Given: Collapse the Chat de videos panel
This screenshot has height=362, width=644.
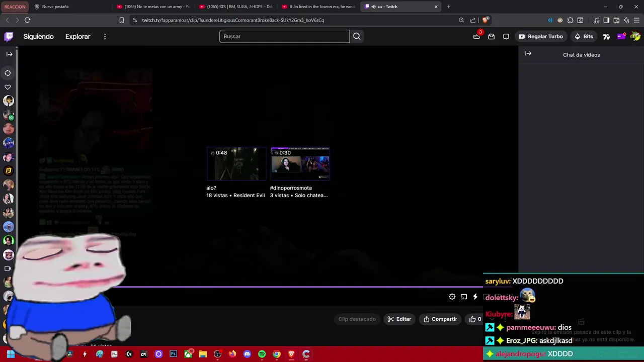Looking at the screenshot, I should [x=528, y=53].
